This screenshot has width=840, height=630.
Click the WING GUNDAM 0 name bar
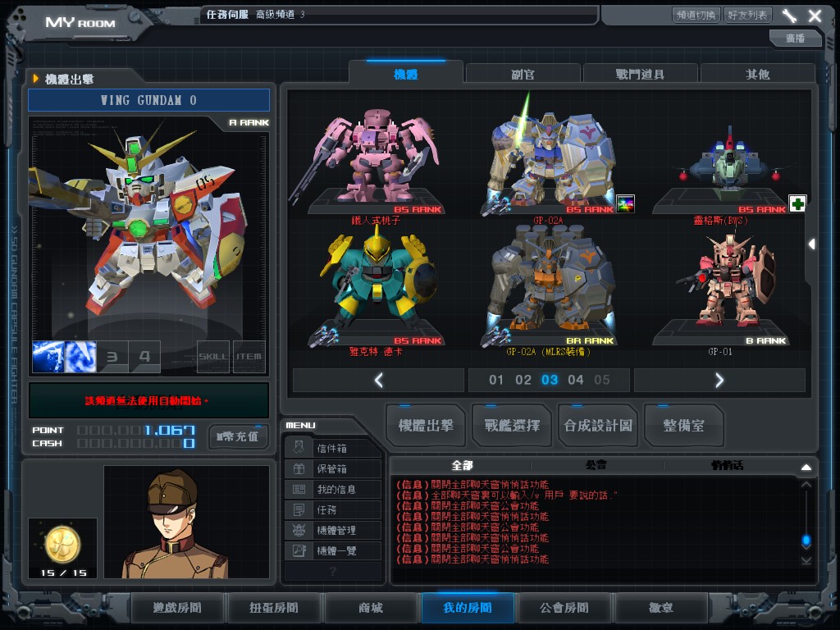point(149,100)
